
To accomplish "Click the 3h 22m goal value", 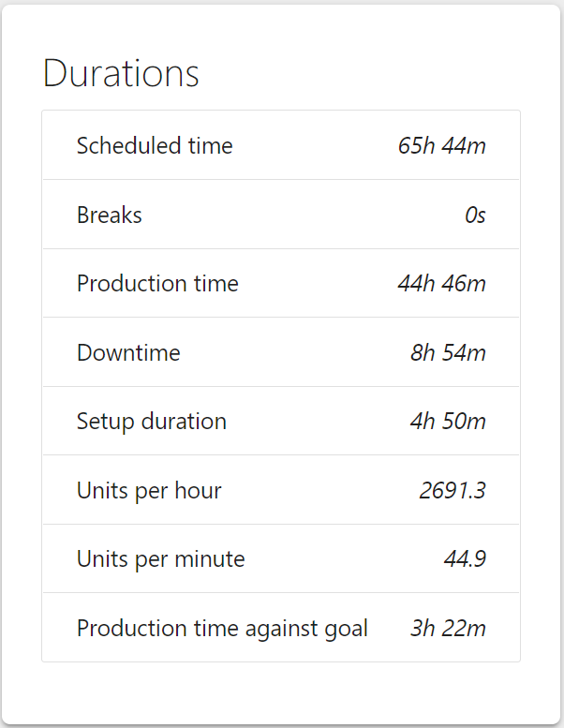I will coord(448,628).
